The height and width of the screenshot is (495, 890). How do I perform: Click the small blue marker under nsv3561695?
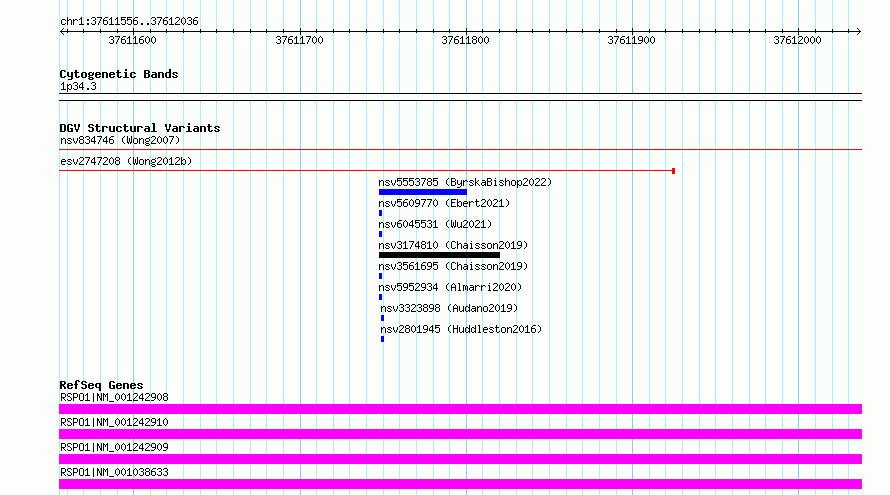(x=380, y=276)
